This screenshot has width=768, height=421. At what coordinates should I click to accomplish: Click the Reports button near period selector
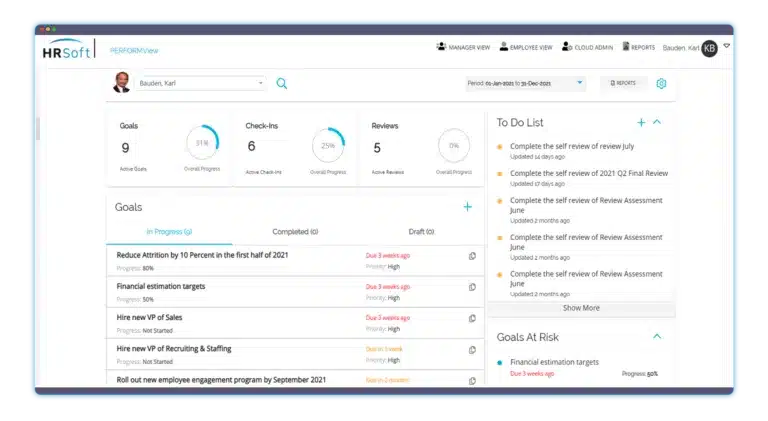(623, 83)
